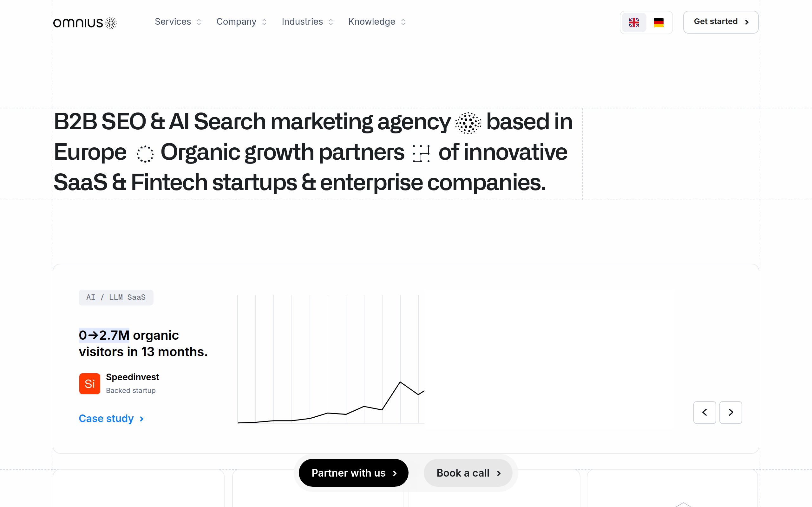
Task: Open the Knowledge menu item
Action: pos(377,22)
